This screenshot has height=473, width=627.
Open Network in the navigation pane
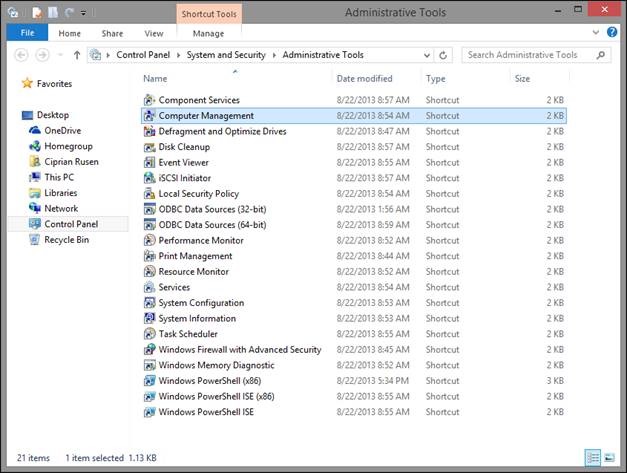point(61,209)
